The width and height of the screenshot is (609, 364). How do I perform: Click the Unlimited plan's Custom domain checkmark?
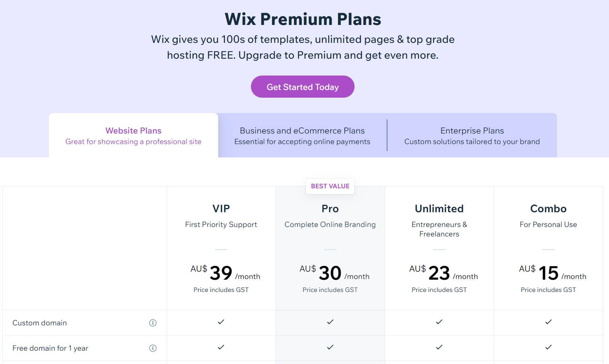pos(439,321)
